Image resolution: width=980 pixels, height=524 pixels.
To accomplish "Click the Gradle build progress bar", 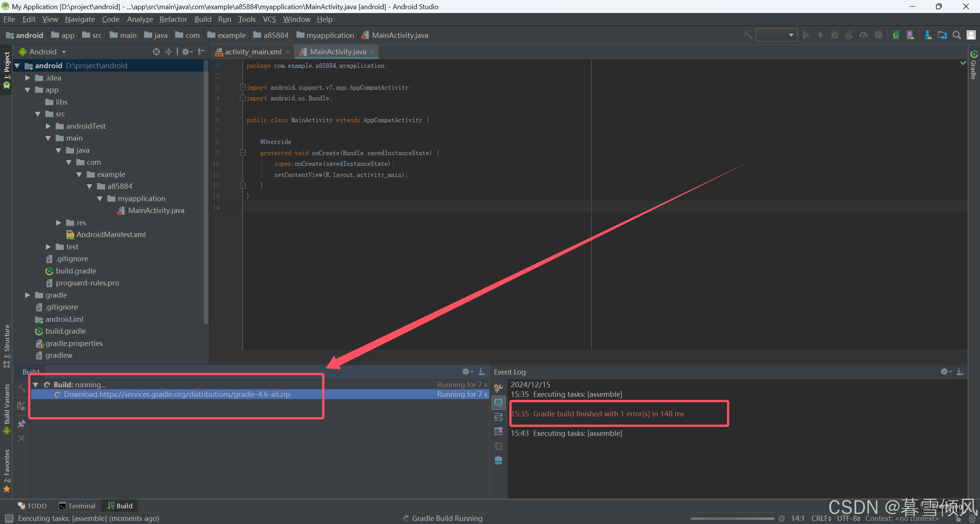I will pyautogui.click(x=732, y=518).
